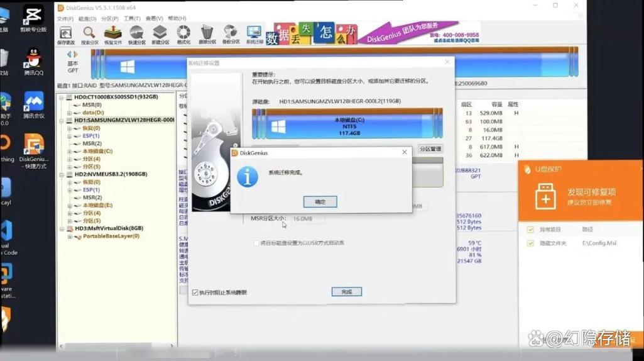Select the HD2:NVMEUSB3.2(1908GB) disk
This screenshot has width=644, height=361.
point(111,174)
